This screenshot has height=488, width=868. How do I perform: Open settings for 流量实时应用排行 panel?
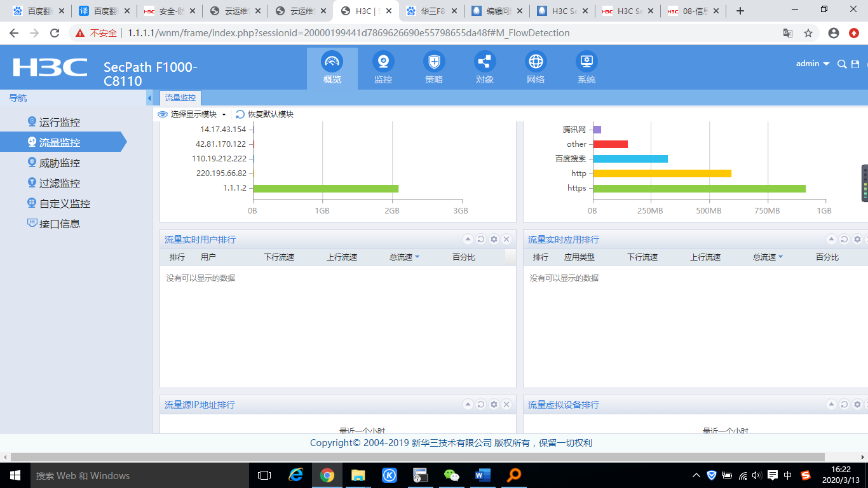coord(857,240)
